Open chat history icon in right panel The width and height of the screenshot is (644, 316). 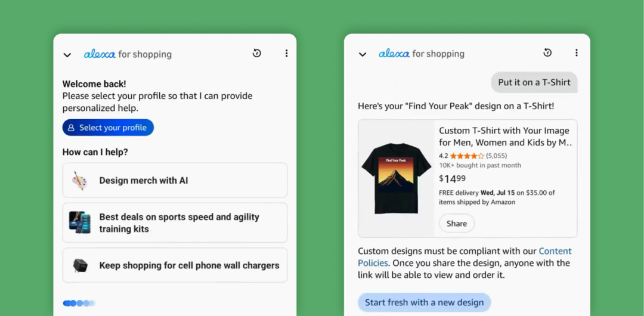click(x=547, y=52)
